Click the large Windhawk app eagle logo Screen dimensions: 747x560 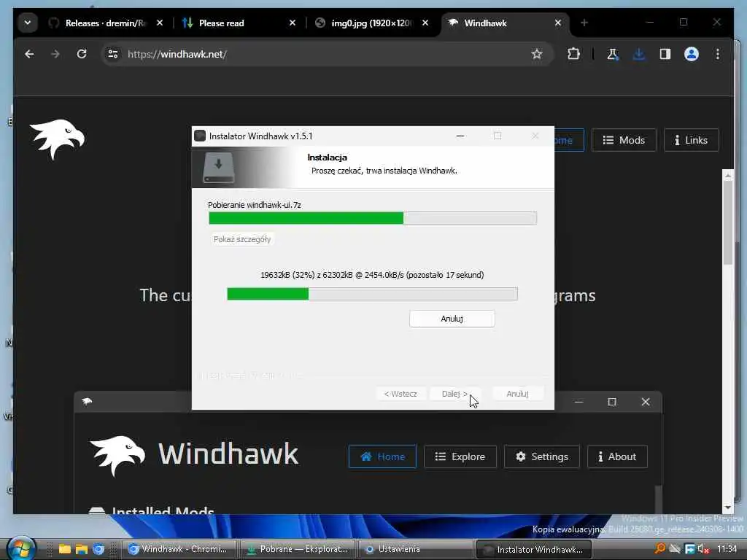point(117,455)
